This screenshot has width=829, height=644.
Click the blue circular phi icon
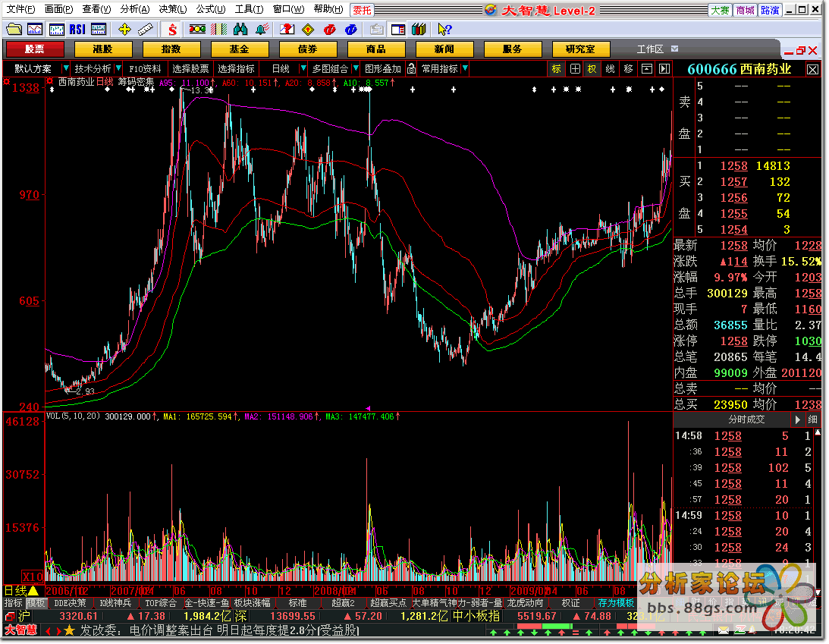point(350,30)
